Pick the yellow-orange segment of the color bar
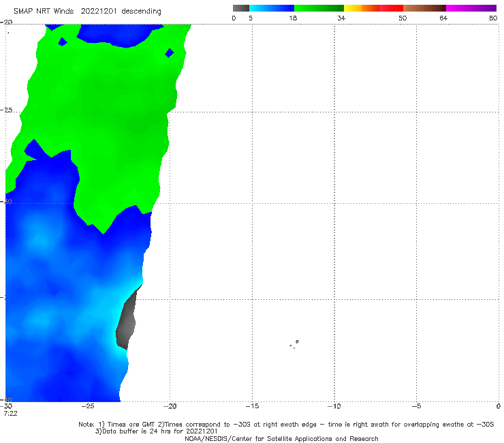The width and height of the screenshot is (504, 443). click(362, 8)
